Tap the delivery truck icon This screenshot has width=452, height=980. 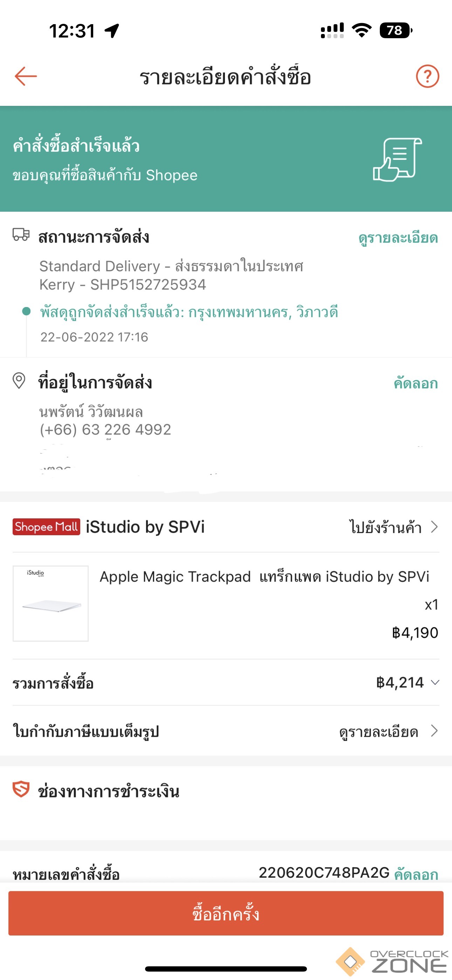click(21, 234)
